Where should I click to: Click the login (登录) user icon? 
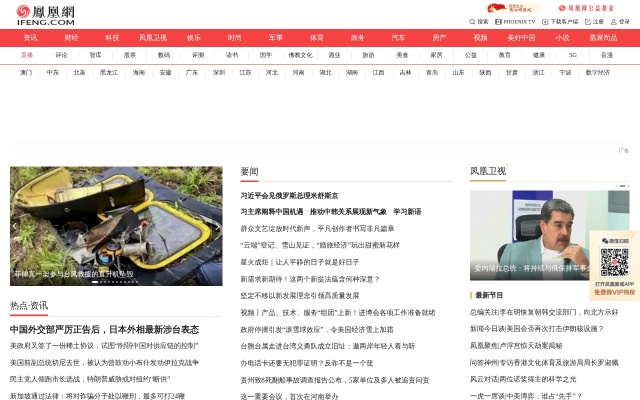(x=613, y=21)
